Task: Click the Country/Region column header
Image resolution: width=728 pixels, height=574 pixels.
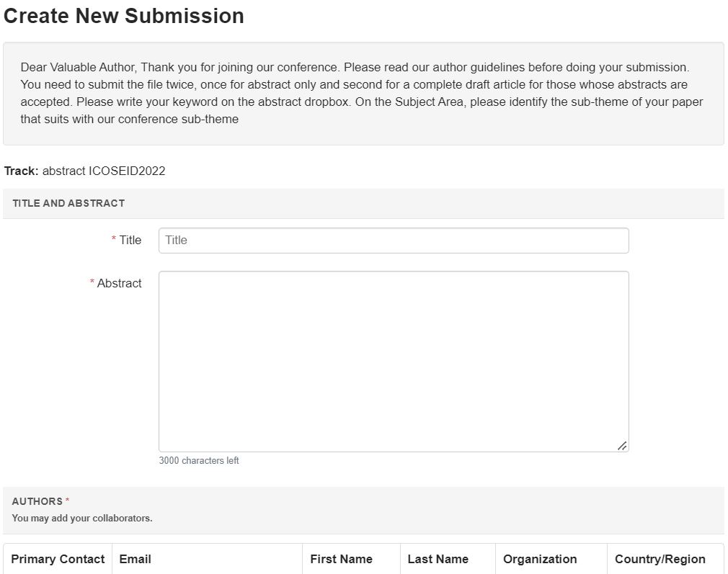Action: pos(660,559)
